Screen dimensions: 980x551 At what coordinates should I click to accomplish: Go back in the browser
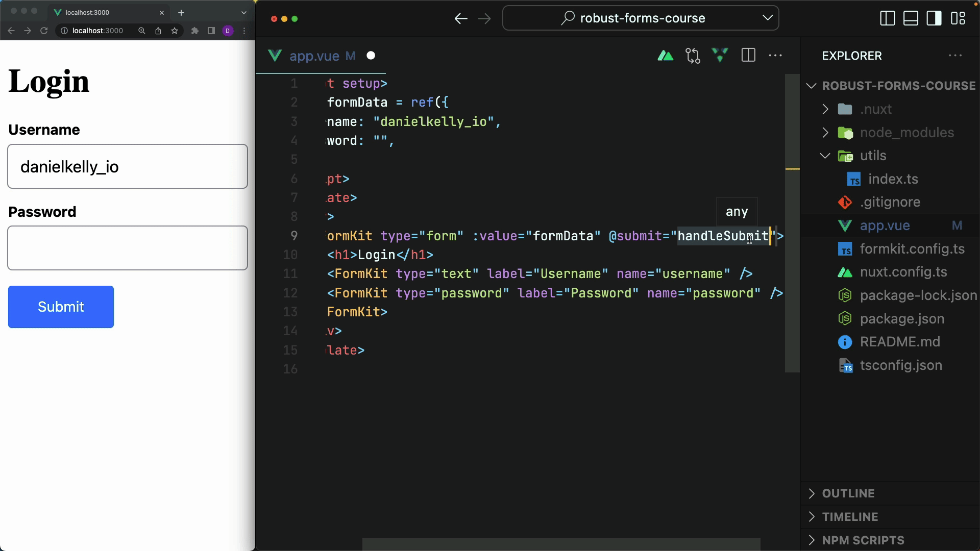(x=11, y=31)
